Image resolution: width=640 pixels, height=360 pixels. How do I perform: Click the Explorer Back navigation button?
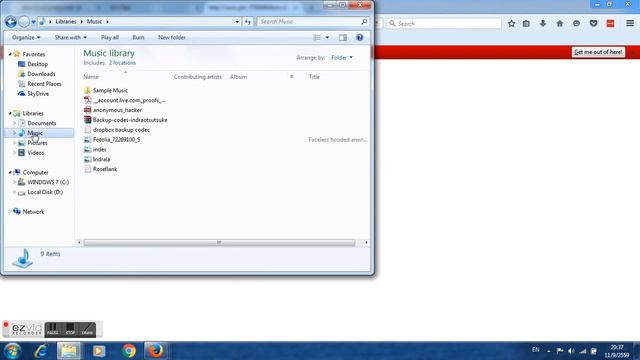point(11,22)
